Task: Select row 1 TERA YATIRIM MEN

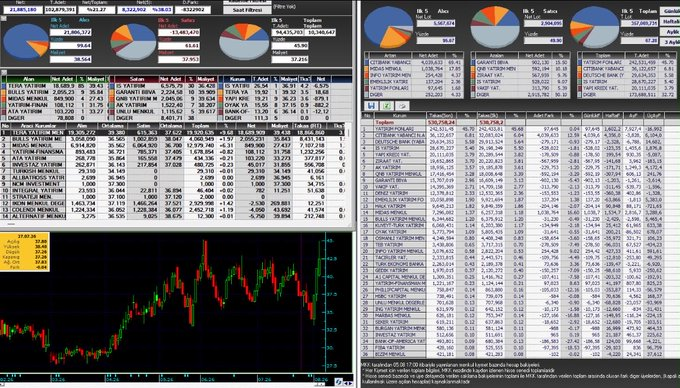Action: click(x=173, y=133)
